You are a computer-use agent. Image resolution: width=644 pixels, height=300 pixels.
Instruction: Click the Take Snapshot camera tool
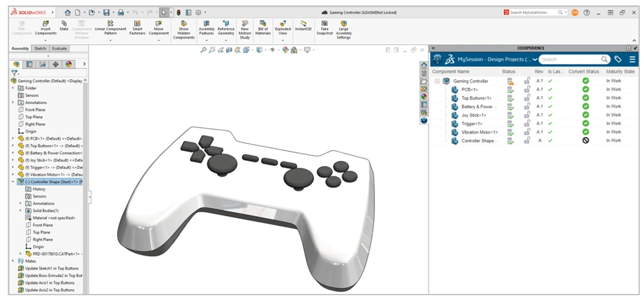point(324,28)
